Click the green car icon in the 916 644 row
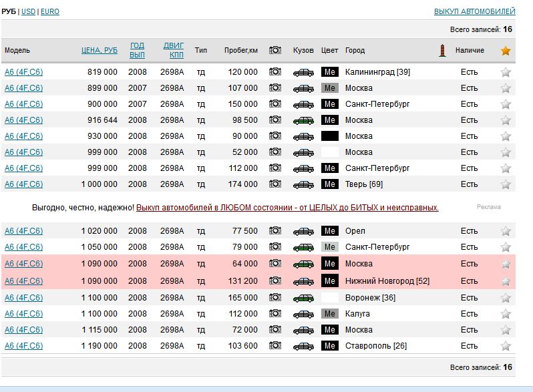The width and height of the screenshot is (533, 392). [x=303, y=120]
